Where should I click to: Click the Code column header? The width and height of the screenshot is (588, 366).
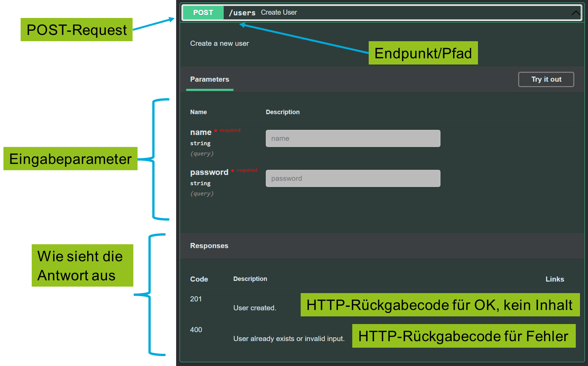[199, 279]
